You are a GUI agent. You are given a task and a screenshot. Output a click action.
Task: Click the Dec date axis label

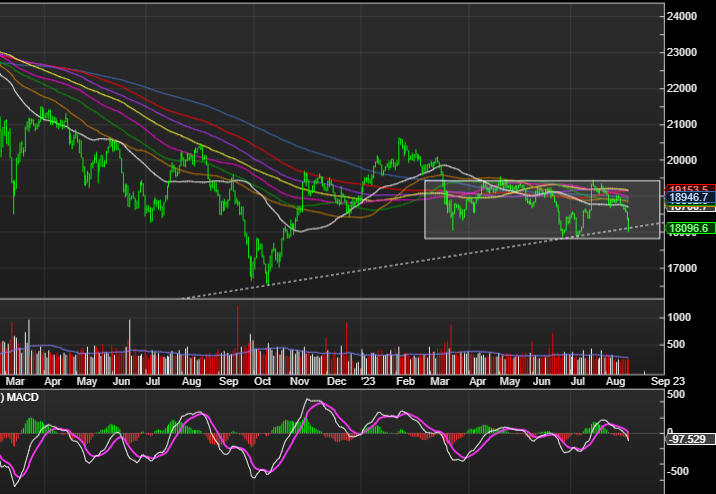pos(337,382)
